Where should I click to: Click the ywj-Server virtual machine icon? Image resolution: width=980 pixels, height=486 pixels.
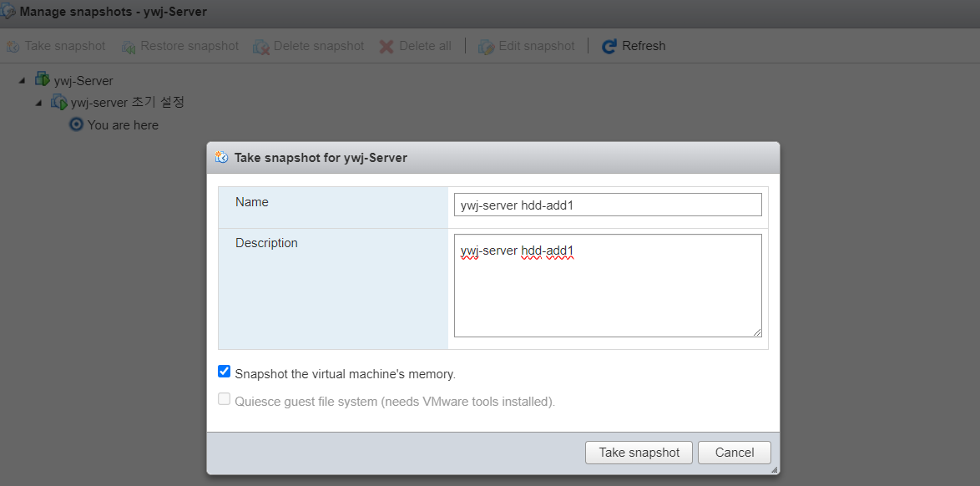pos(43,79)
